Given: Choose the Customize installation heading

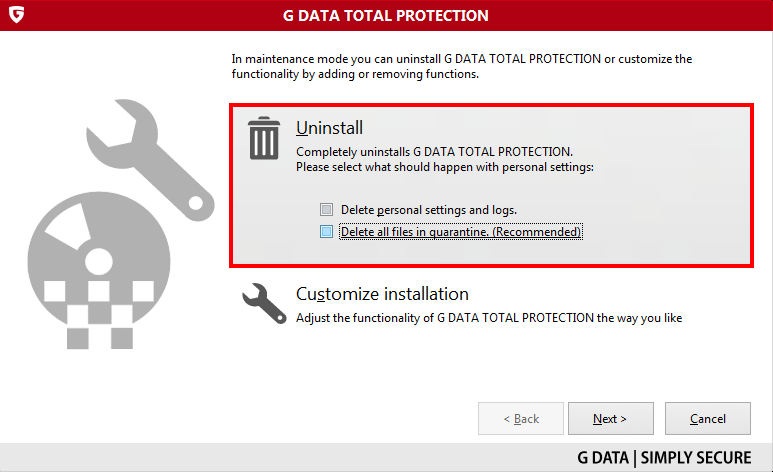Looking at the screenshot, I should coord(382,294).
